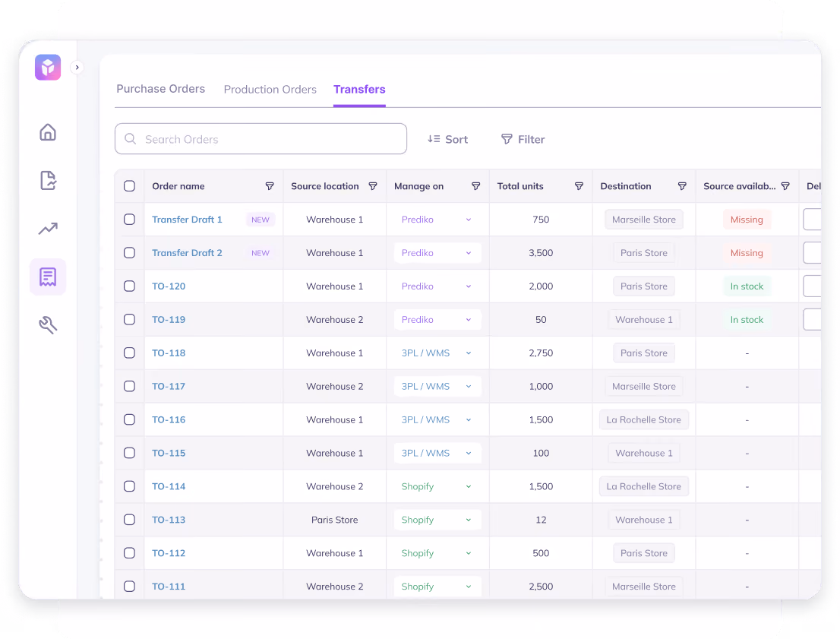Open Manage on dropdown for TO-111
The height and width of the screenshot is (639, 840).
tap(437, 587)
